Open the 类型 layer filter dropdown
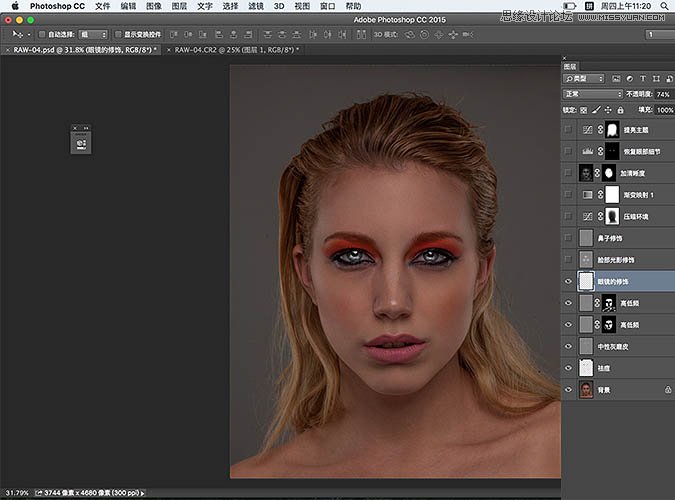675x500 pixels. [x=584, y=78]
